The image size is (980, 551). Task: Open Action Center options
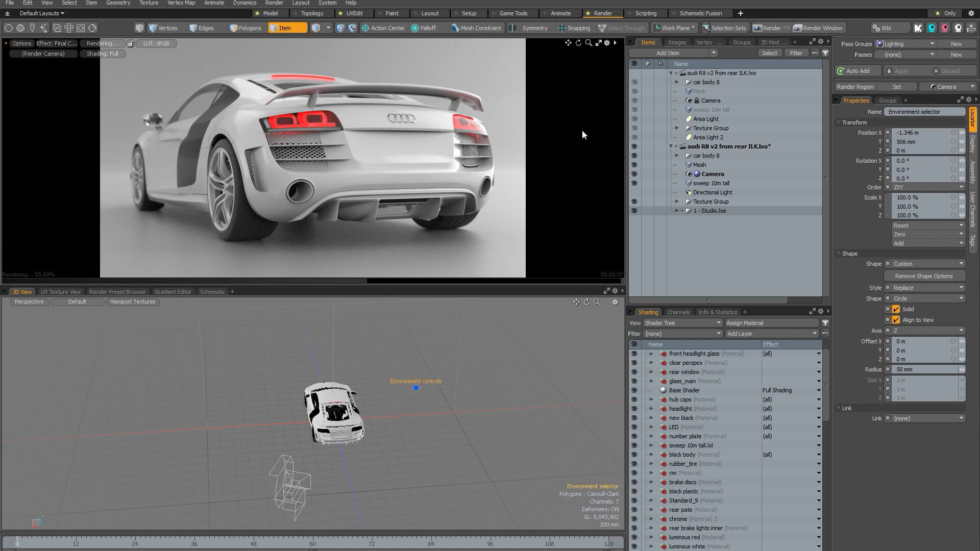(383, 28)
